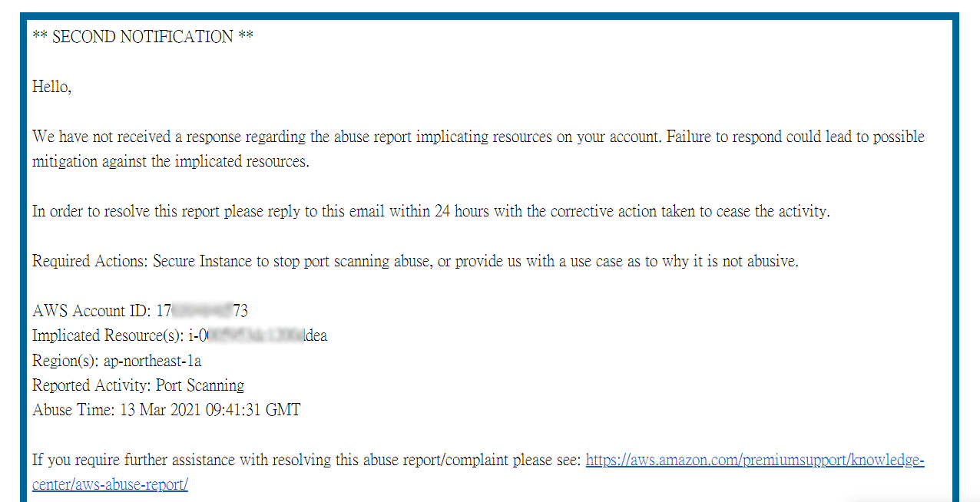Screen dimensions: 980x502
Task: Open the AWS abuse report knowledge-center link
Action: (x=754, y=461)
